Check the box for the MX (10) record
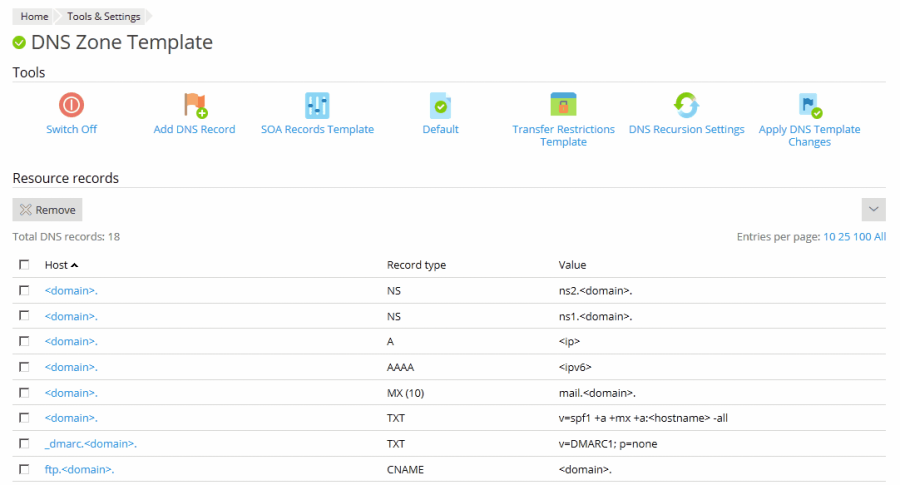Image resolution: width=900 pixels, height=485 pixels. point(24,392)
